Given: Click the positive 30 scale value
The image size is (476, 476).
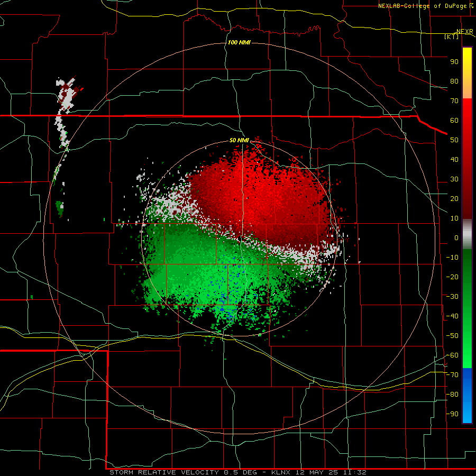Looking at the screenshot, I should [454, 179].
